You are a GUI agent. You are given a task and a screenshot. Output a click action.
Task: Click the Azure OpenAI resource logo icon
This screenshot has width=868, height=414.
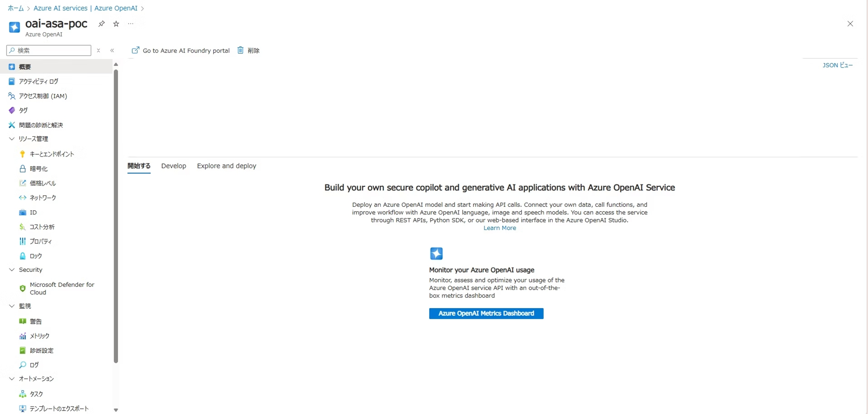point(14,27)
